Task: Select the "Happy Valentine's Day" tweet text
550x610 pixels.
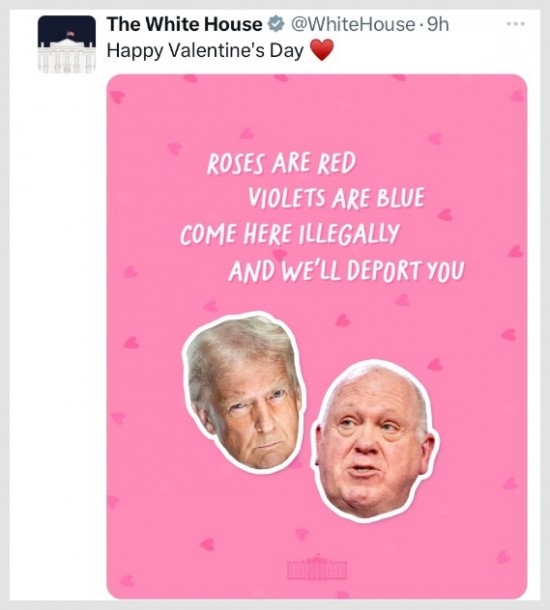Action: click(205, 51)
